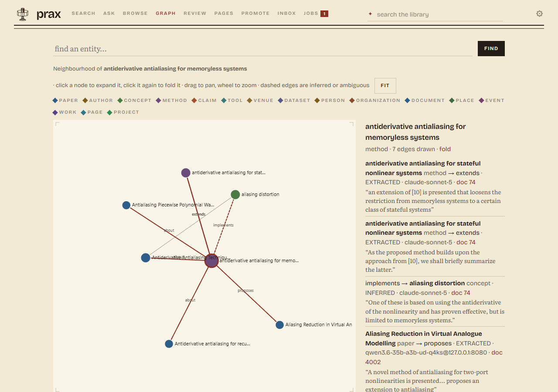Click the FIND button

(x=491, y=48)
